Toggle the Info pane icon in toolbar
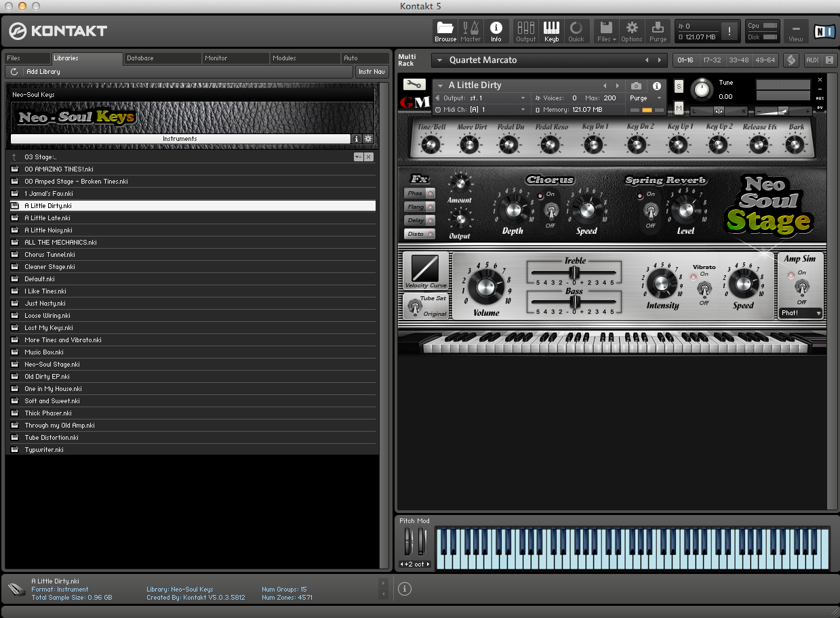840x618 pixels. pyautogui.click(x=496, y=31)
